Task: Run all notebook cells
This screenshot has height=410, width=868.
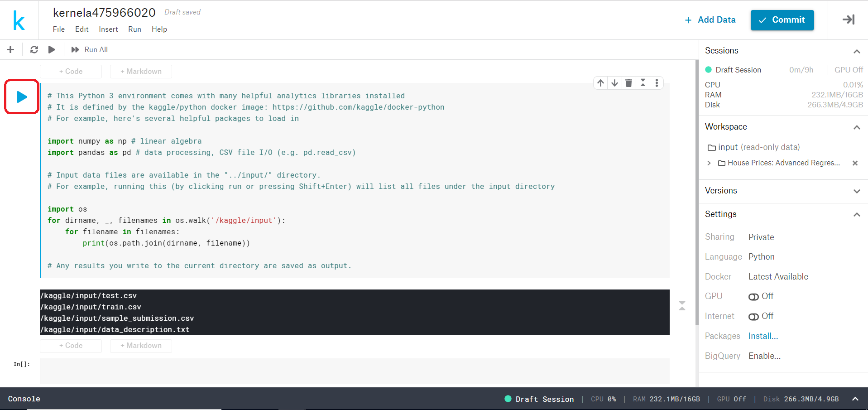Action: click(x=89, y=49)
